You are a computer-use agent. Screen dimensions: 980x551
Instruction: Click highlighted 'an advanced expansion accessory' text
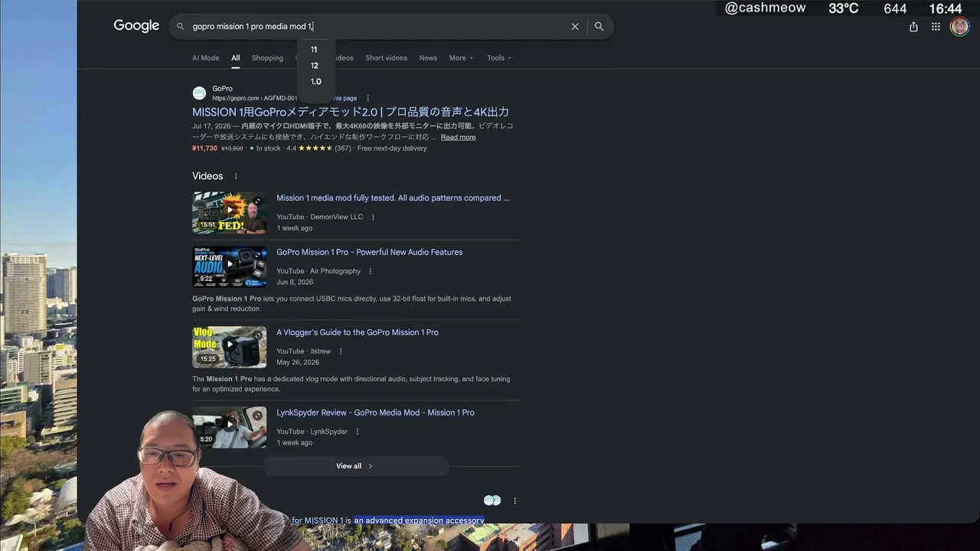[419, 520]
